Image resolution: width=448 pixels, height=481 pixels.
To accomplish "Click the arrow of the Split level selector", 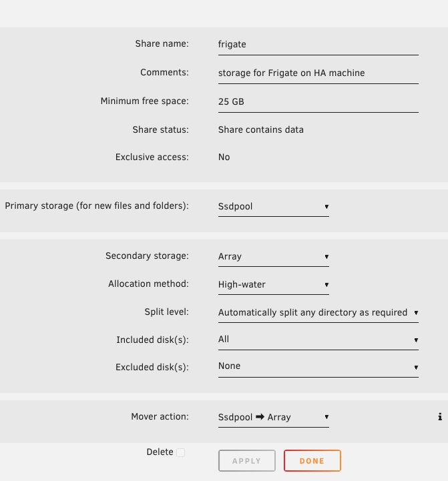I will [416, 313].
